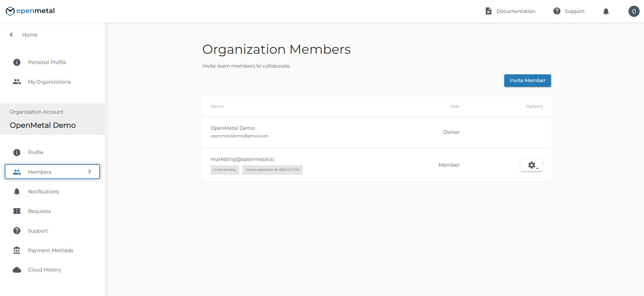Click the Expires September 16, 2022 badge
Image resolution: width=644 pixels, height=296 pixels.
click(x=273, y=170)
